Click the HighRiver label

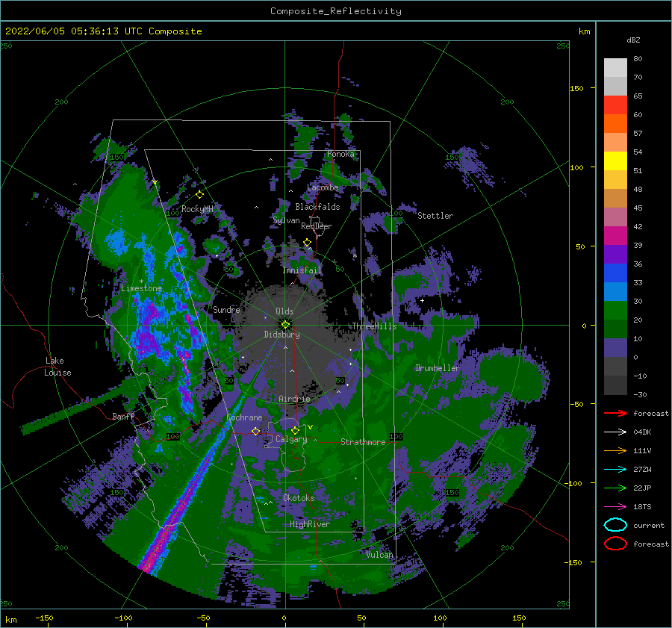coord(310,524)
